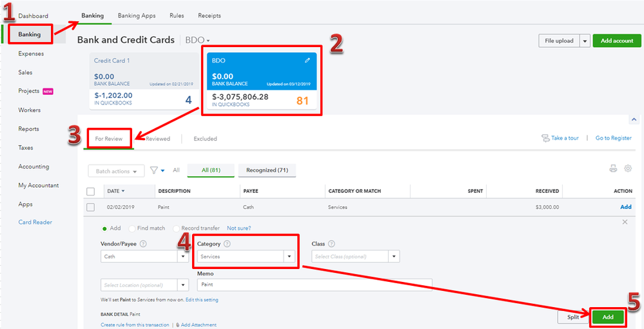This screenshot has width=644, height=329.
Task: Click Edit this setting link
Action: 202,300
